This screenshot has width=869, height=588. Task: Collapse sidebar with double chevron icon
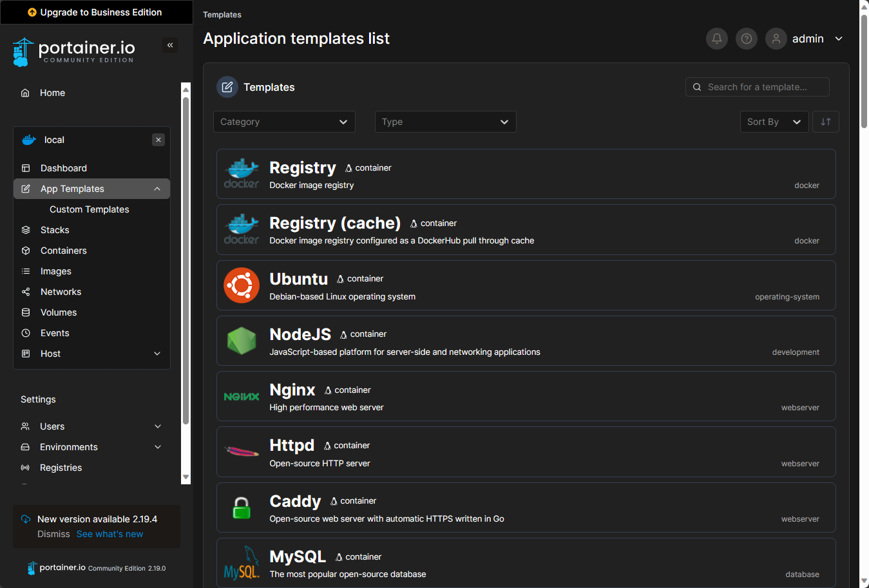pos(170,45)
